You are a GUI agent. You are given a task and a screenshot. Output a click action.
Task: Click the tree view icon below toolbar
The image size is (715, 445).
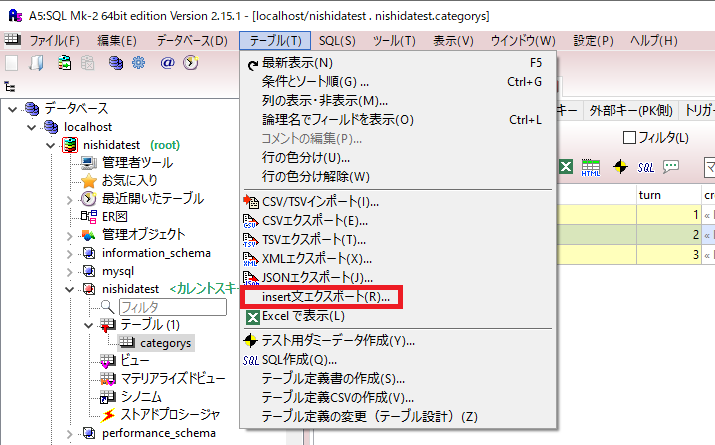click(10, 87)
